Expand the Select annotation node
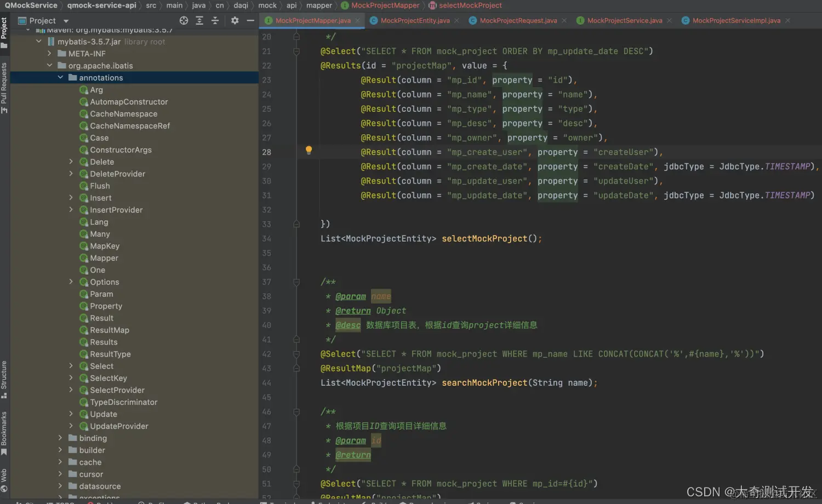The image size is (822, 504). click(71, 366)
